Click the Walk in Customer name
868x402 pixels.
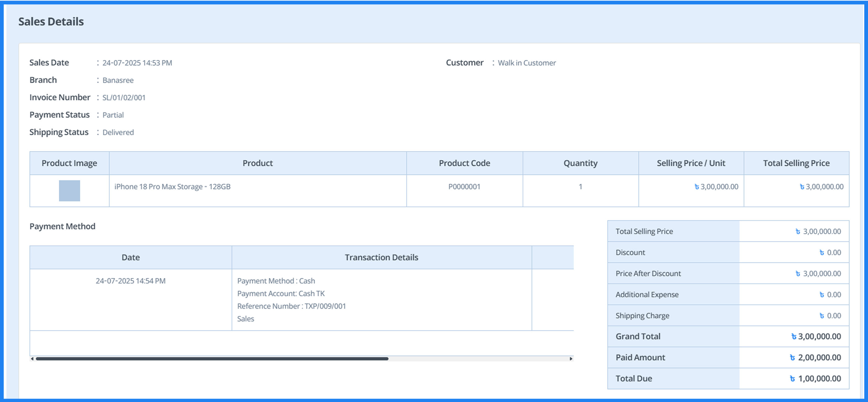[x=526, y=62]
